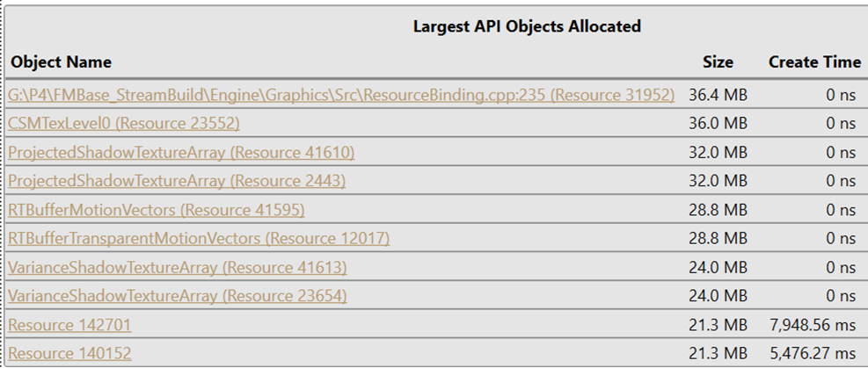Click the Size column header
This screenshot has height=368, width=868.
718,61
